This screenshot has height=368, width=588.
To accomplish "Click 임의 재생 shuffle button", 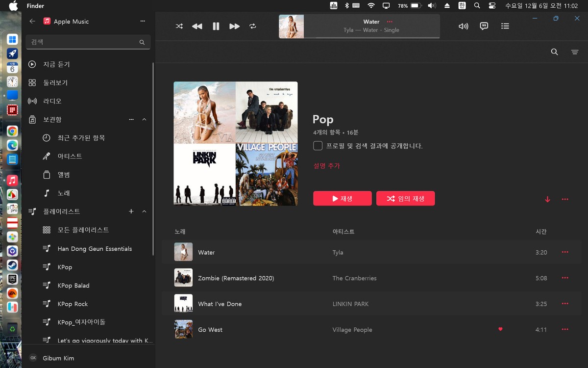I will click(406, 198).
